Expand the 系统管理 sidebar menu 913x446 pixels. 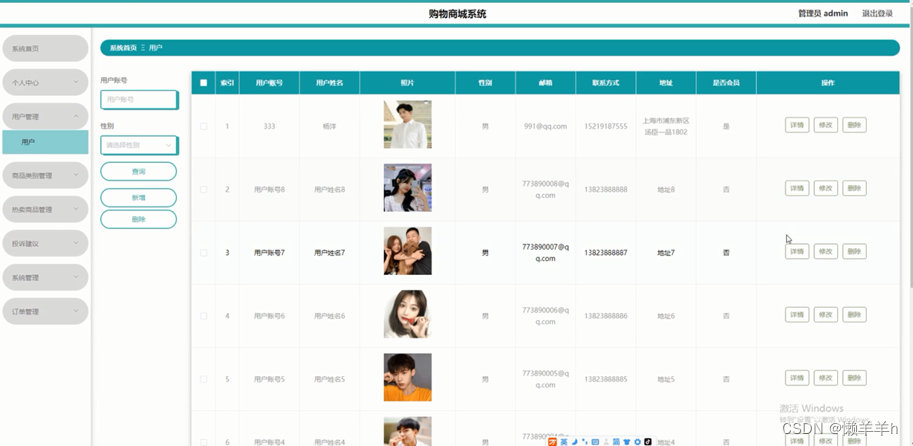click(x=45, y=278)
